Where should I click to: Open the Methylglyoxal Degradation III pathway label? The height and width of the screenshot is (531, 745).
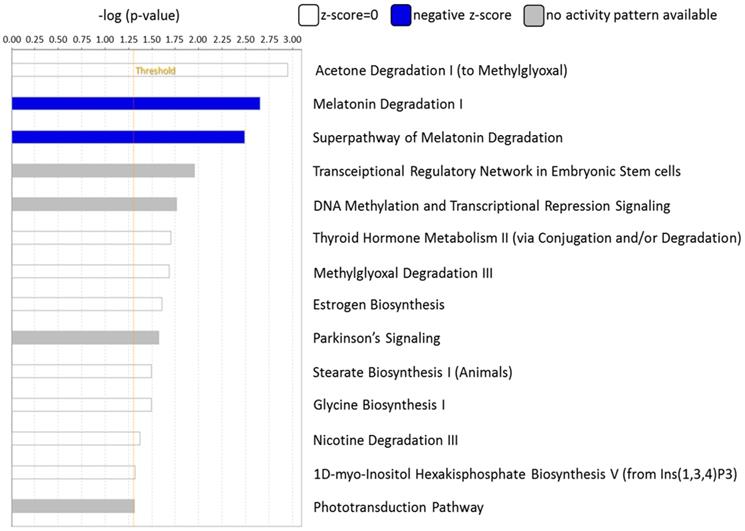(403, 272)
